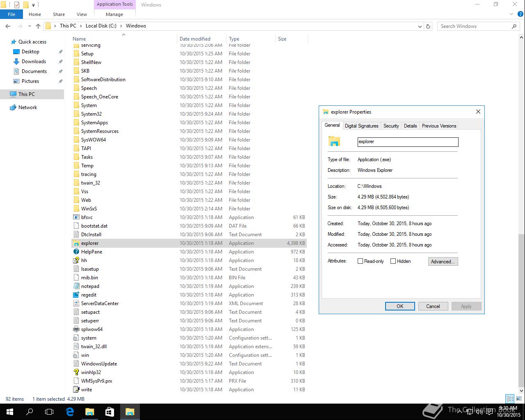The image size is (525, 420).
Task: Select the WMSysPr9.prx file
Action: click(189, 381)
